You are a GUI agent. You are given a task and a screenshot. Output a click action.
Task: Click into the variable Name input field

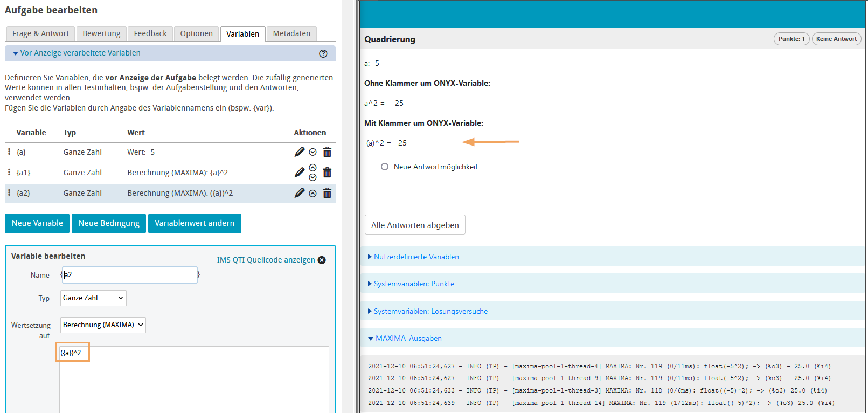[x=129, y=275]
